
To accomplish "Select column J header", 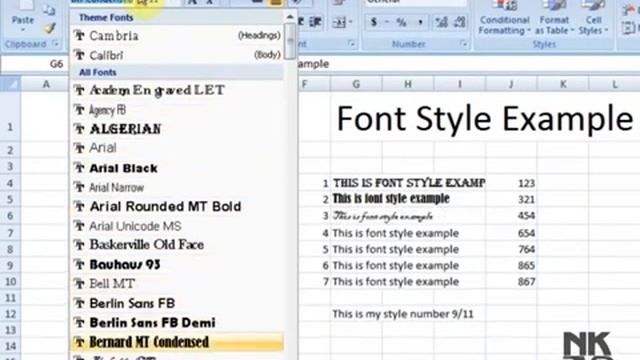I will [x=511, y=84].
